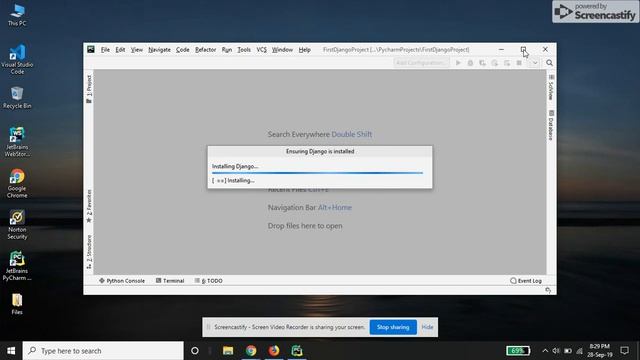Screen dimensions: 640x360
Task: Open File Explorer from taskbar
Action: (x=228, y=351)
